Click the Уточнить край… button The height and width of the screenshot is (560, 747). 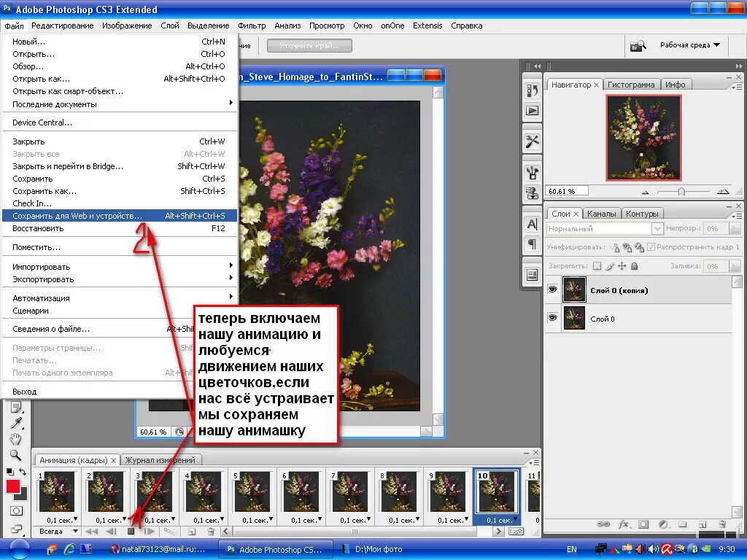(309, 46)
